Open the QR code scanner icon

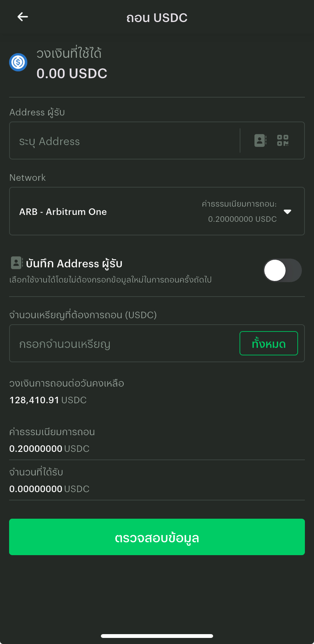[x=283, y=140]
